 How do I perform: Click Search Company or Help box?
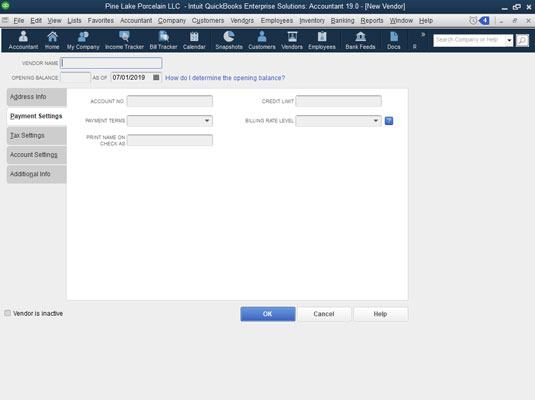click(x=469, y=40)
